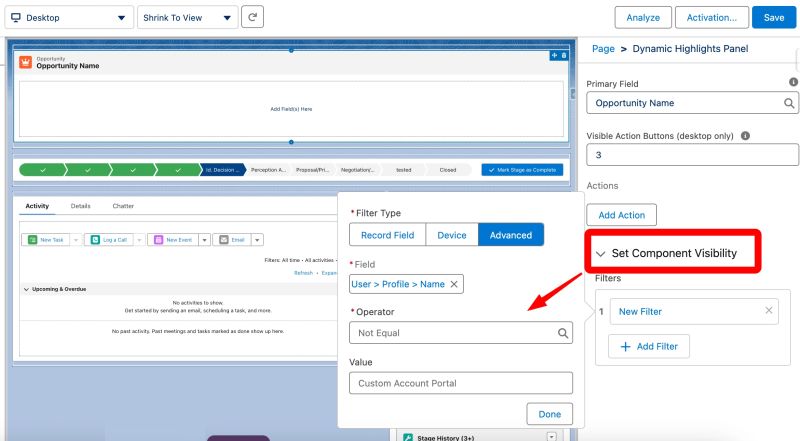Image resolution: width=800 pixels, height=441 pixels.
Task: Click the search icon in Primary Field
Action: (x=789, y=103)
